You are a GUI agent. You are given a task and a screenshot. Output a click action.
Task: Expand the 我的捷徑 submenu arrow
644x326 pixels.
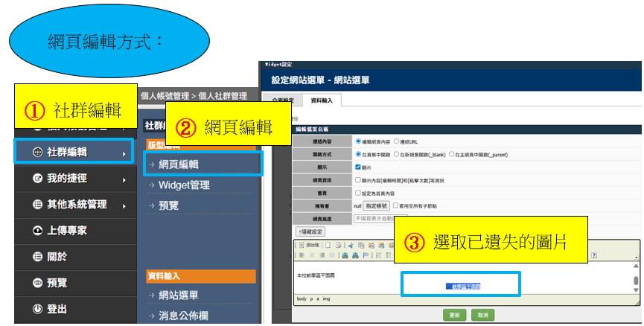pyautogui.click(x=124, y=179)
